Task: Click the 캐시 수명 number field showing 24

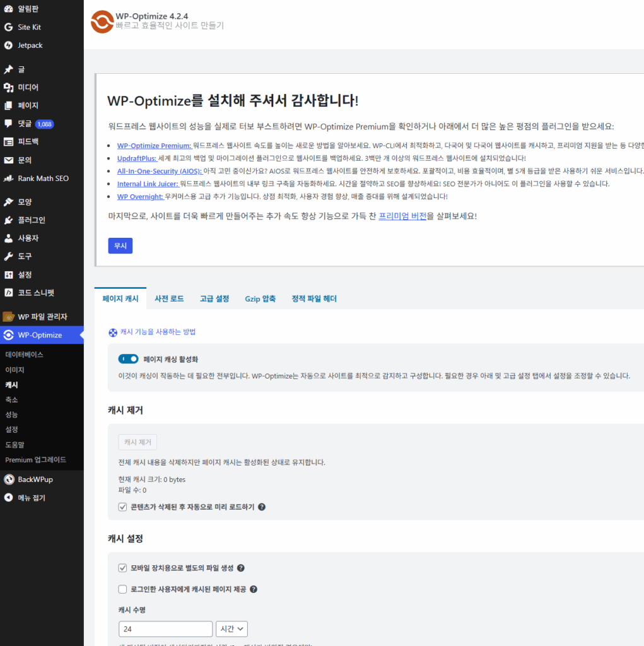Action: (x=166, y=629)
